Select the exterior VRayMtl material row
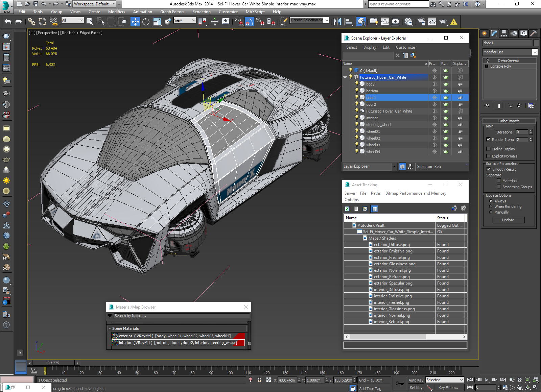 point(178,336)
